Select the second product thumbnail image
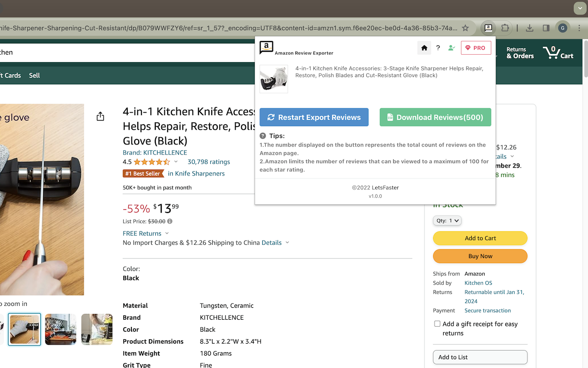Image resolution: width=588 pixels, height=368 pixels. [61, 329]
